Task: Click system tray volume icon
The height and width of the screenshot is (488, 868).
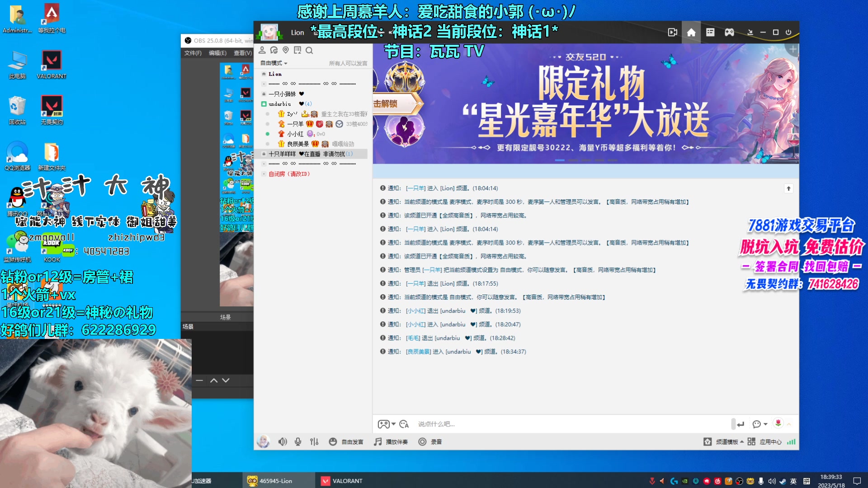Action: (772, 481)
